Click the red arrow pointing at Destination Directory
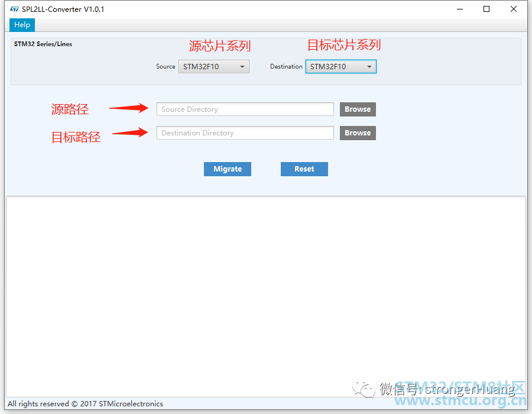532x414 pixels. tap(130, 132)
